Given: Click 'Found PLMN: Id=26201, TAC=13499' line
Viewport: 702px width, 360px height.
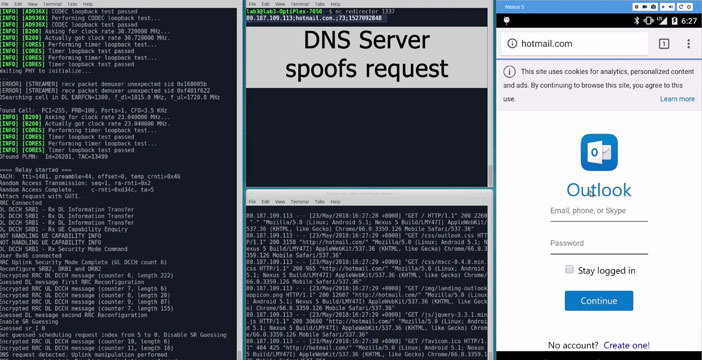Looking at the screenshot, I should [x=54, y=157].
